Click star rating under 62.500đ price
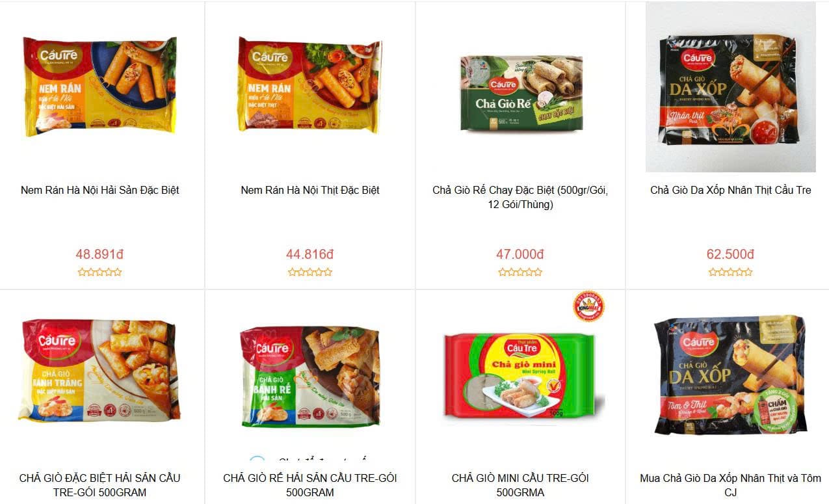The height and width of the screenshot is (504, 829). pos(731,272)
